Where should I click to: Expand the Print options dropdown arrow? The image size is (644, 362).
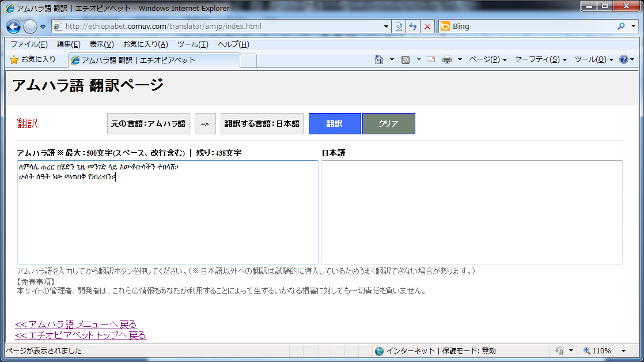(x=460, y=59)
